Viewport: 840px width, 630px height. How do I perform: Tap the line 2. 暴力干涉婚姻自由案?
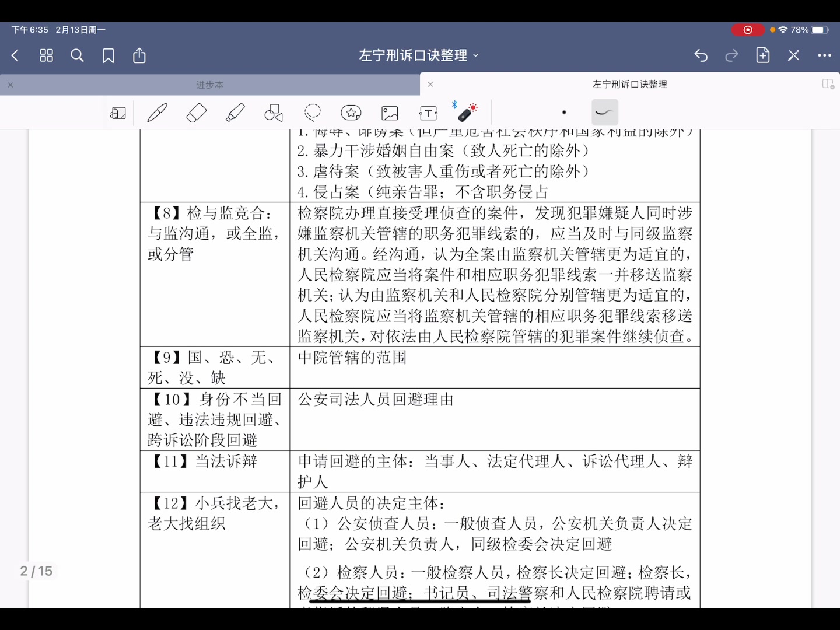click(443, 150)
